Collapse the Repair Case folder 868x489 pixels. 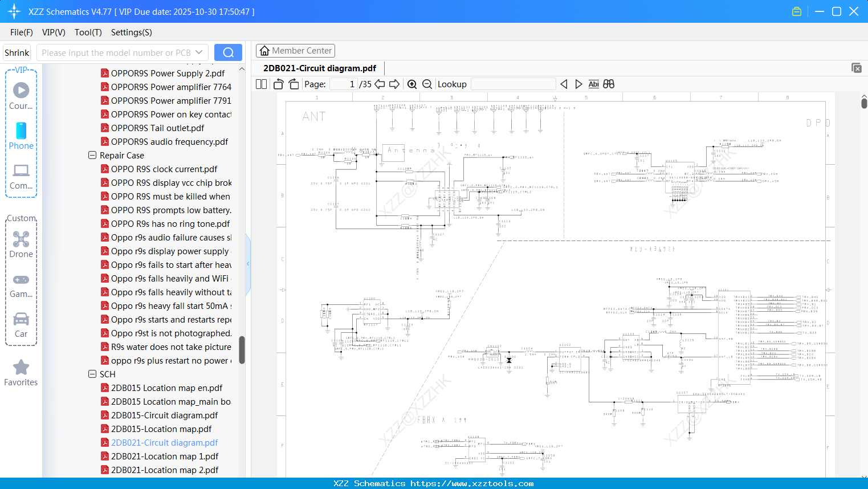(x=92, y=155)
